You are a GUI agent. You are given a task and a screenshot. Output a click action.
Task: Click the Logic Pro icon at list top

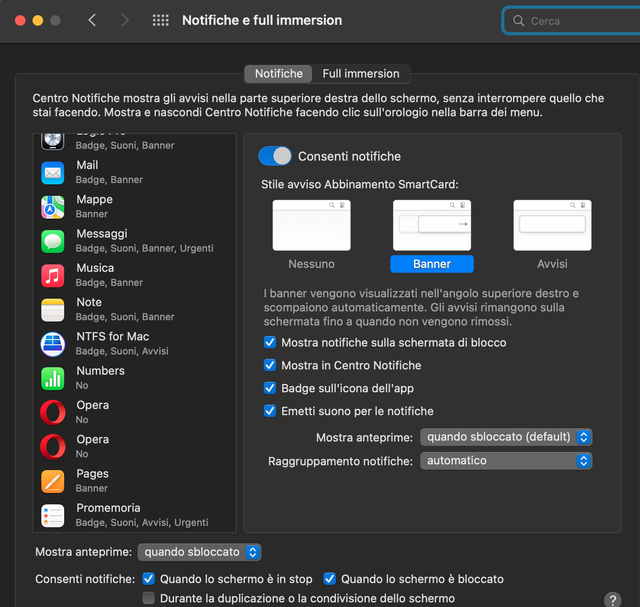point(53,141)
